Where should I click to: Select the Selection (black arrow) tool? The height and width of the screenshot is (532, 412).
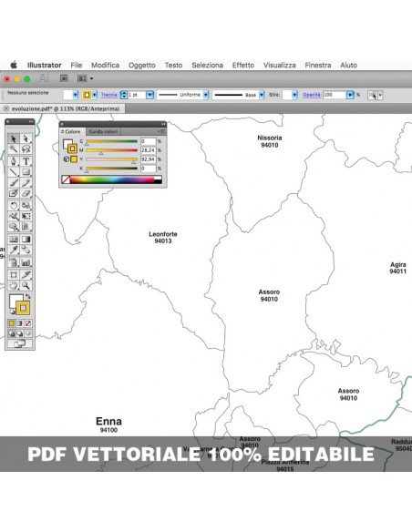(14, 138)
